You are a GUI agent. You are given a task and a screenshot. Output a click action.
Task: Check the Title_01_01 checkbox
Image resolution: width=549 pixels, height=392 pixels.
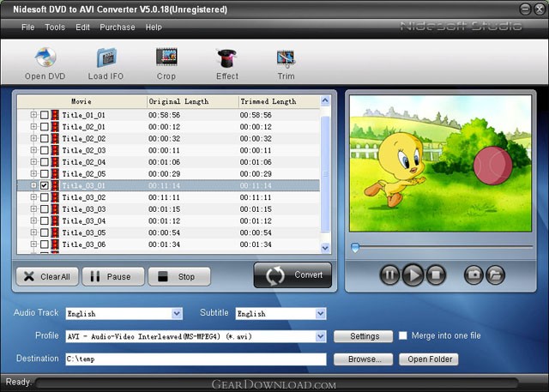pos(45,115)
